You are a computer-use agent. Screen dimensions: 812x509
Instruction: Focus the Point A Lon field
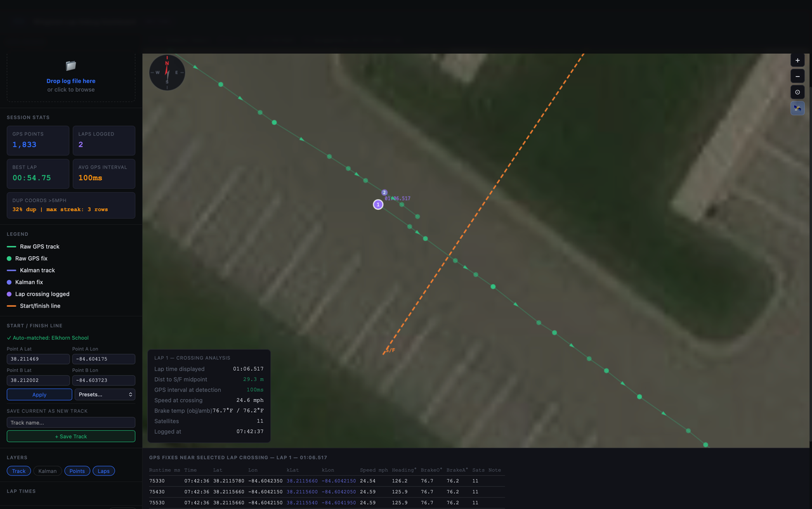(103, 359)
